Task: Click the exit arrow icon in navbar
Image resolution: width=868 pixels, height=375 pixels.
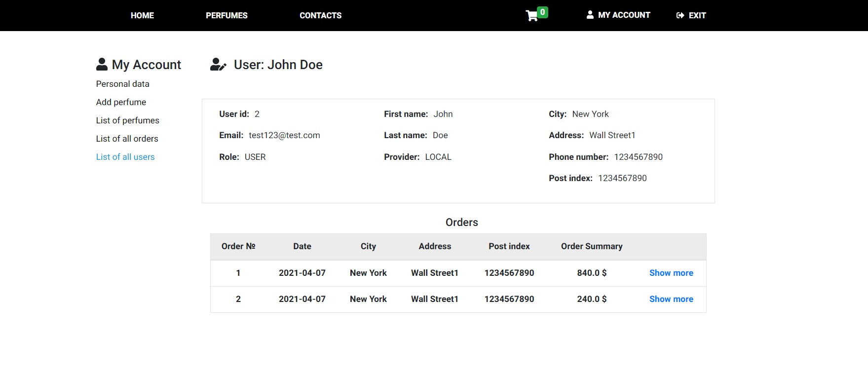Action: 680,16
